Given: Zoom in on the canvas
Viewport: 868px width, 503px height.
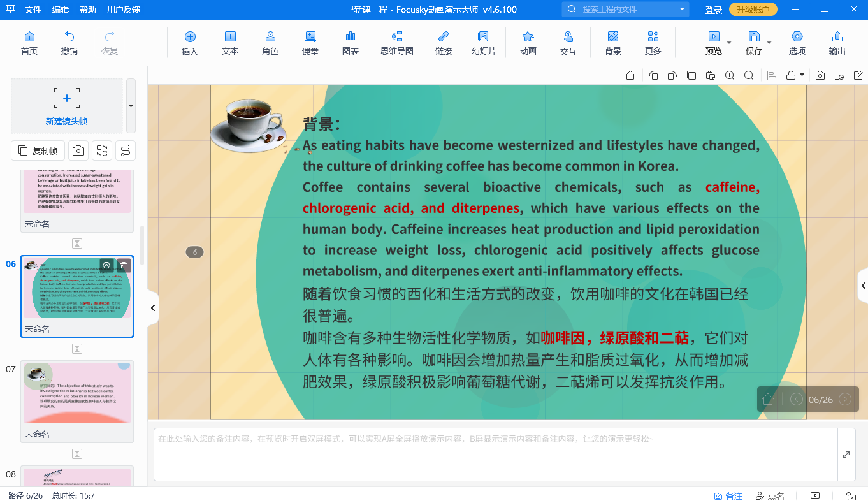Looking at the screenshot, I should tap(730, 75).
